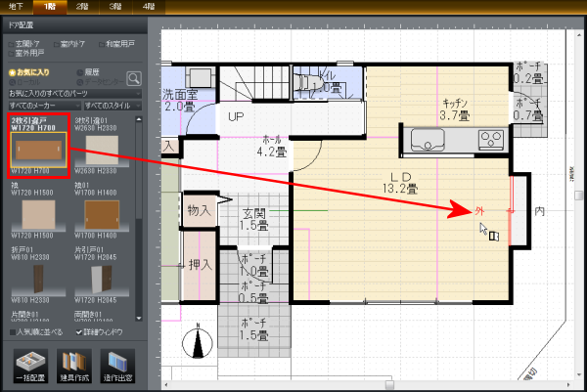Viewport: 587px width, 392px height.
Task: Switch to the 2階 floor tab
Action: [x=79, y=7]
